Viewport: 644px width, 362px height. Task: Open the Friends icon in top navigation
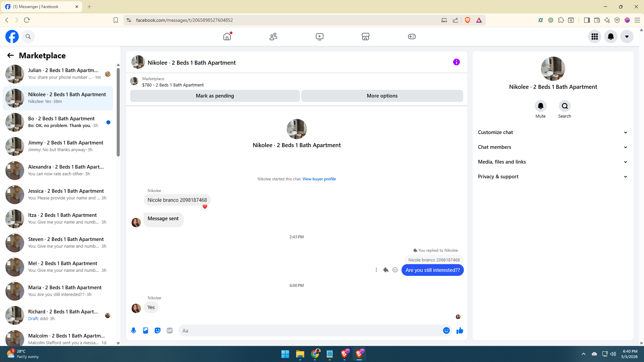point(273,37)
